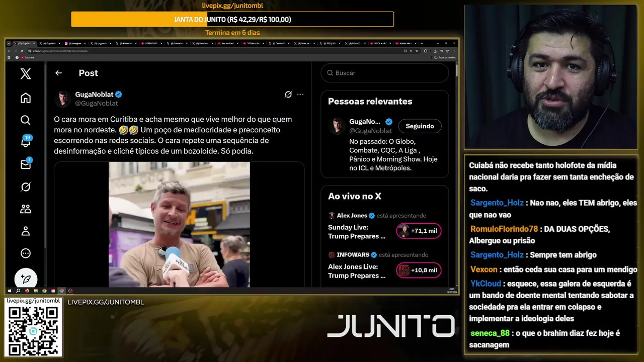Open GugaNoblat avatar in Pessoas relevantes
Screen dimensions: 644x362
click(x=337, y=126)
